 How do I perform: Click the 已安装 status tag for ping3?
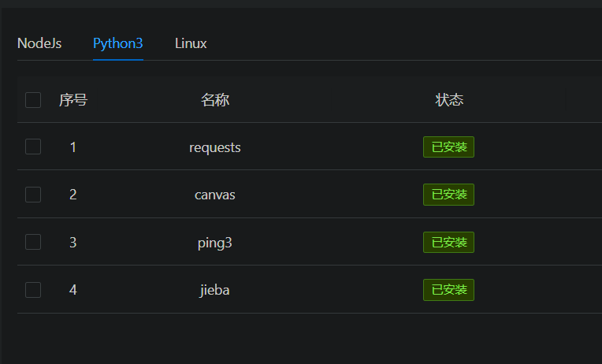449,243
